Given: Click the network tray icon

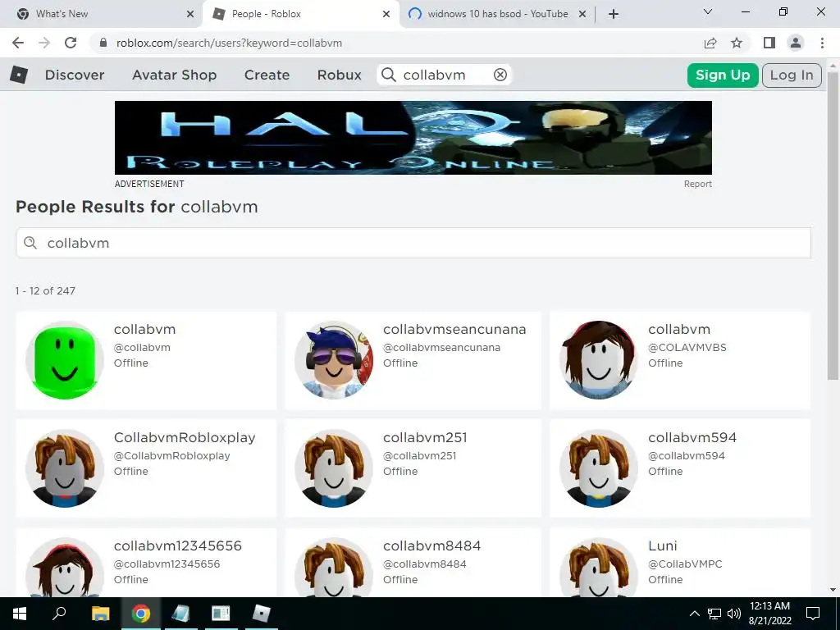Looking at the screenshot, I should click(x=714, y=614).
